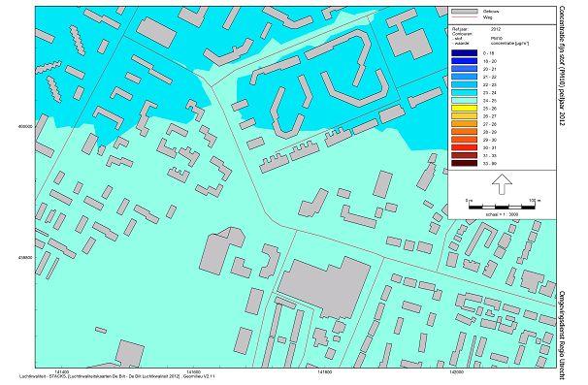This screenshot has height=385, width=588.
Task: Select the yellow 25-26 legend swatch
Action: tap(465, 109)
